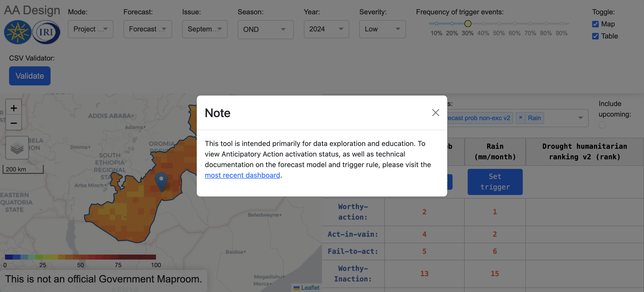Zoom out on the map
The width and height of the screenshot is (644, 292).
(x=13, y=123)
